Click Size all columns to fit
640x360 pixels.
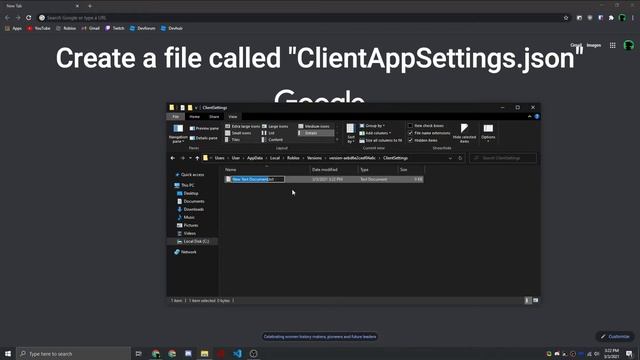tap(381, 140)
